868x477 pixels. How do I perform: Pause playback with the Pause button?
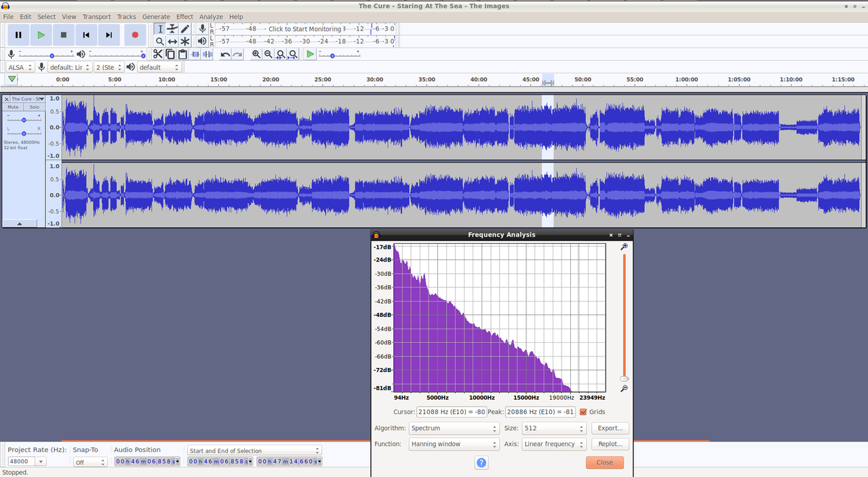click(x=18, y=35)
